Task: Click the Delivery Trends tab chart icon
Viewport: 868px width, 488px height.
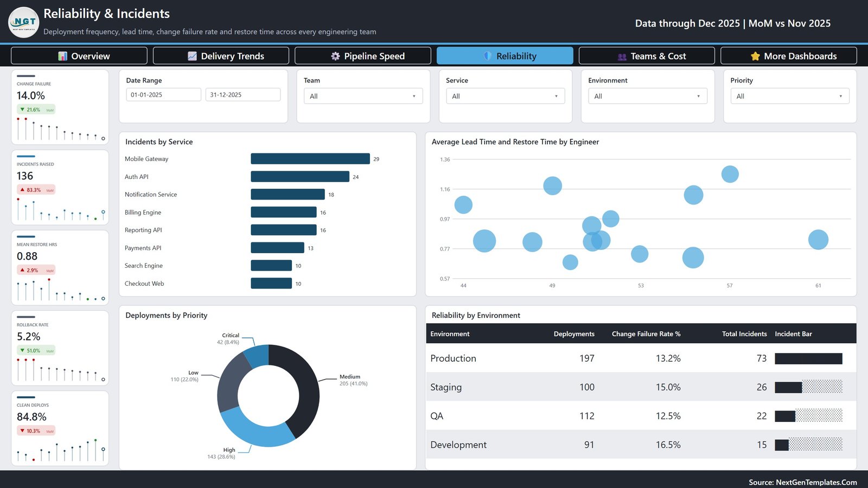Action: (x=192, y=56)
